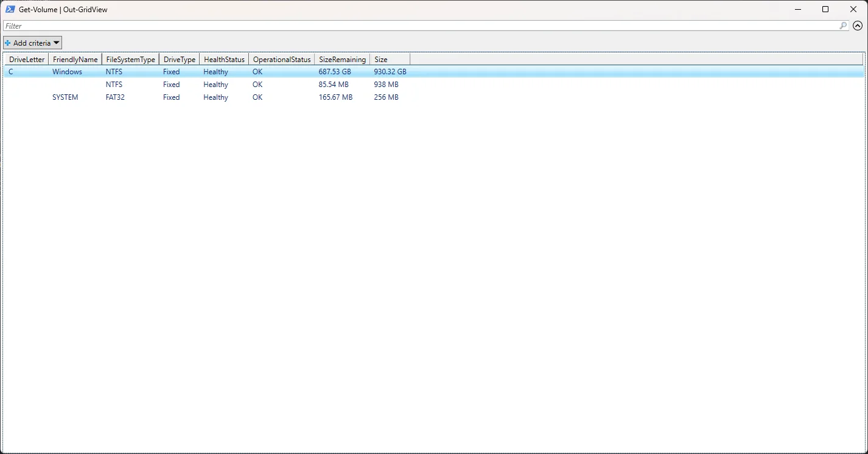Select the SYSTEM volume row
Screen dimensions: 868x454
[x=433, y=97]
